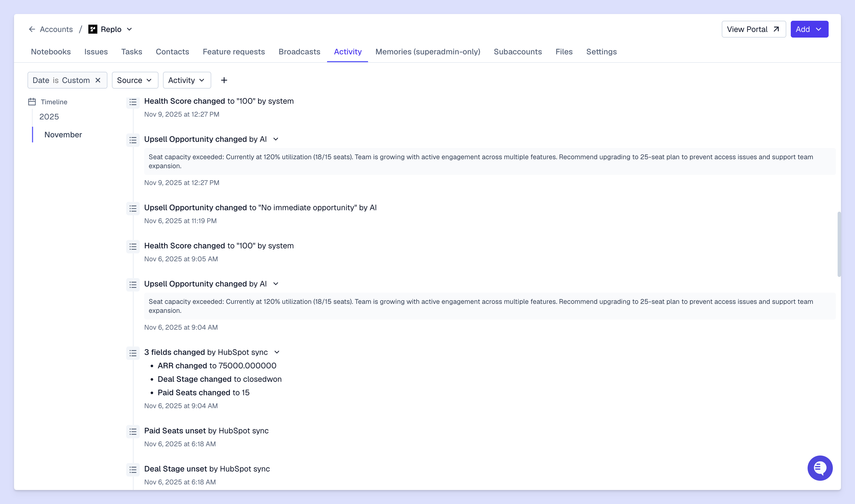Open the Activity filter dropdown
This screenshot has width=855, height=504.
point(187,80)
